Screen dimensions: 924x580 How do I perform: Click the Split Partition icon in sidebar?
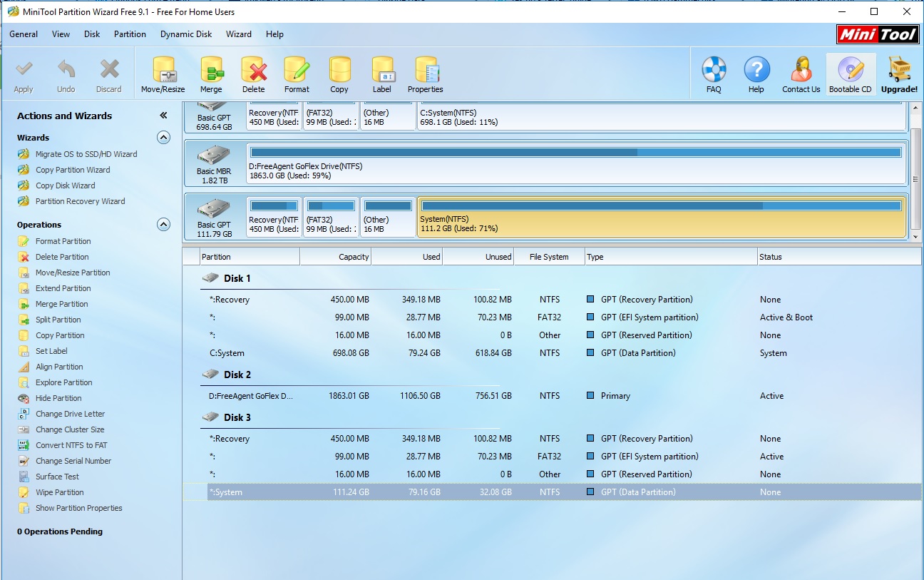click(24, 320)
